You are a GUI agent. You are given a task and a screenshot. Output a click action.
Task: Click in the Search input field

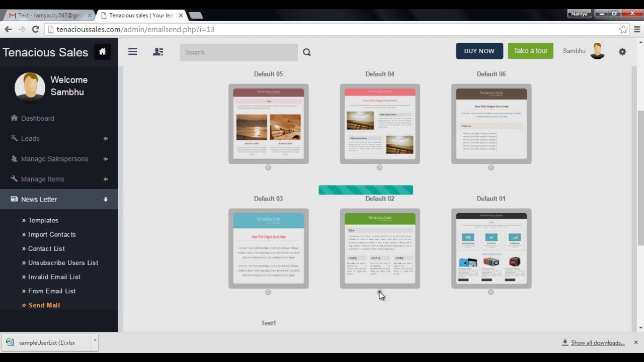point(238,52)
